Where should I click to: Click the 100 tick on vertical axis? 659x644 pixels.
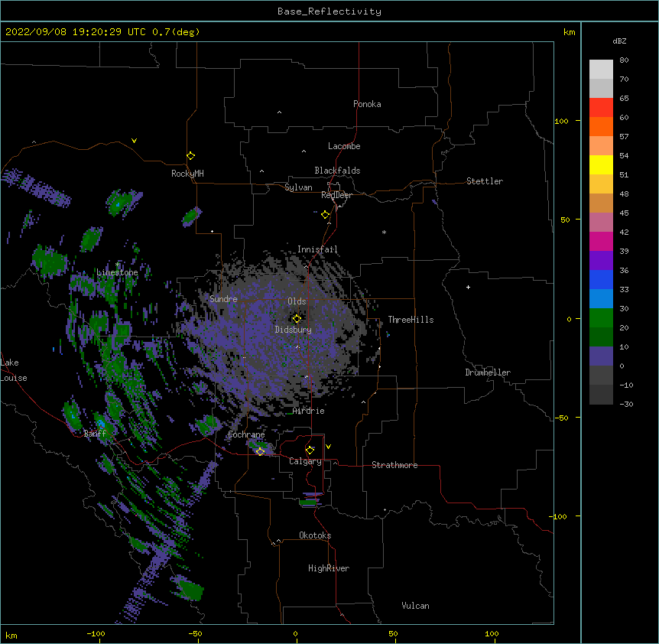click(x=561, y=121)
